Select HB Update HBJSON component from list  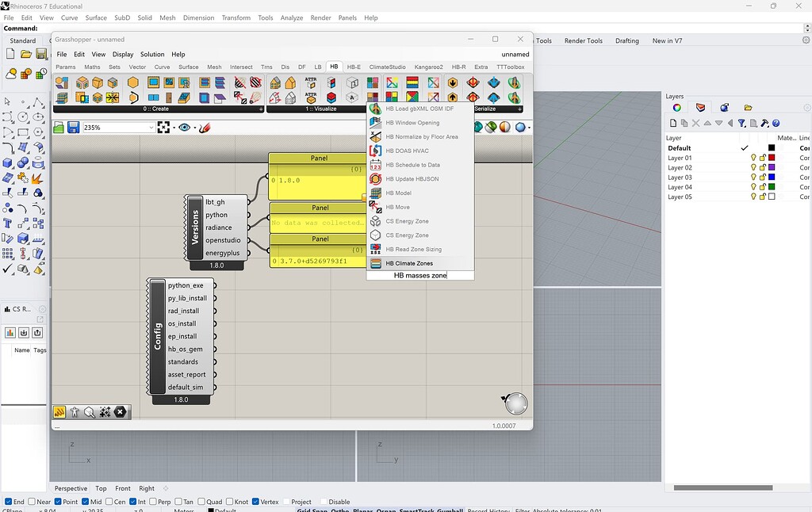(412, 179)
